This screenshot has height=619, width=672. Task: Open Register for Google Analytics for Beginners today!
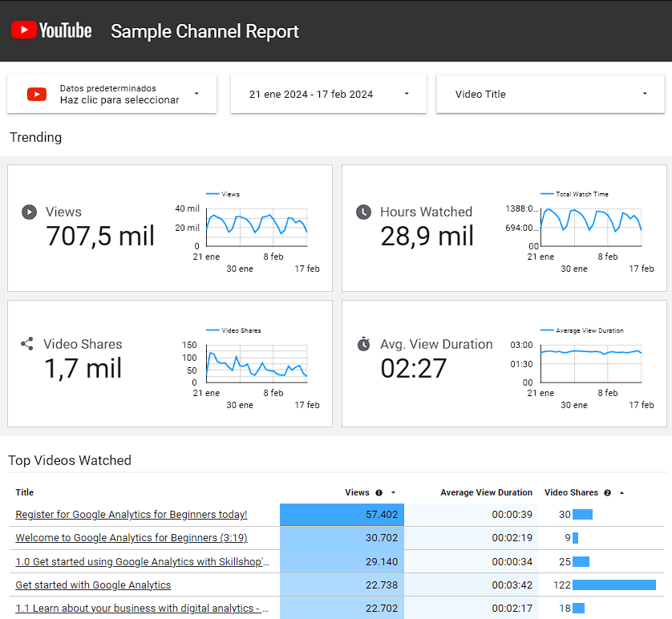point(132,515)
